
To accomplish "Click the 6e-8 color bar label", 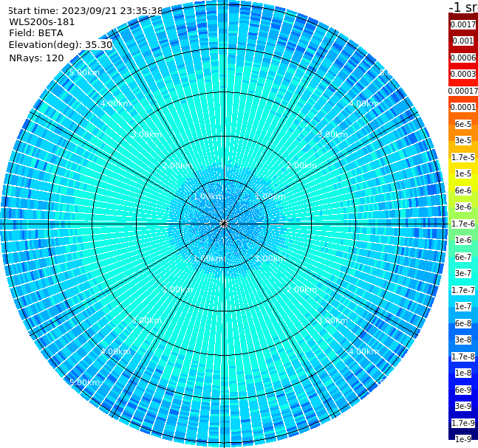I will [x=463, y=323].
